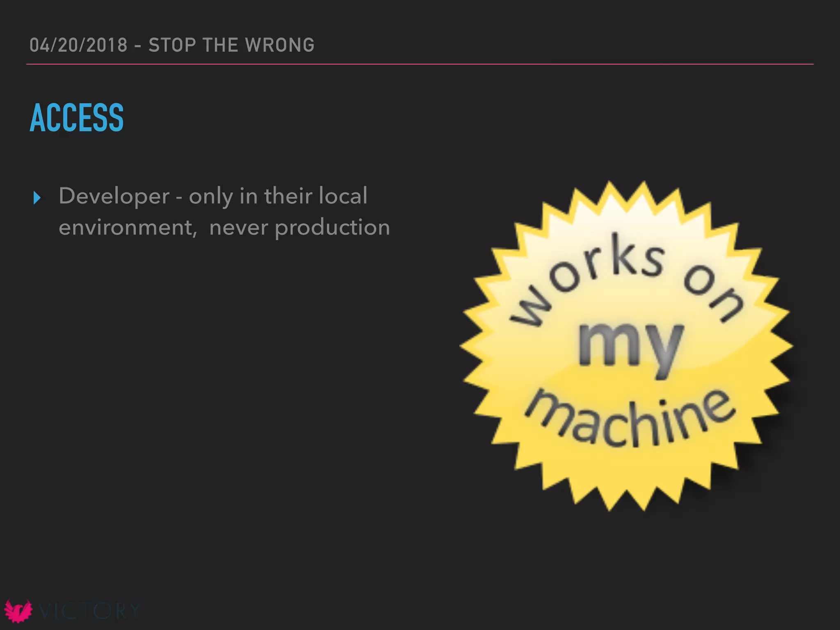Click the header '04/20/2018 - STOP THE WRONG'
This screenshot has height=630, width=840.
(x=172, y=45)
